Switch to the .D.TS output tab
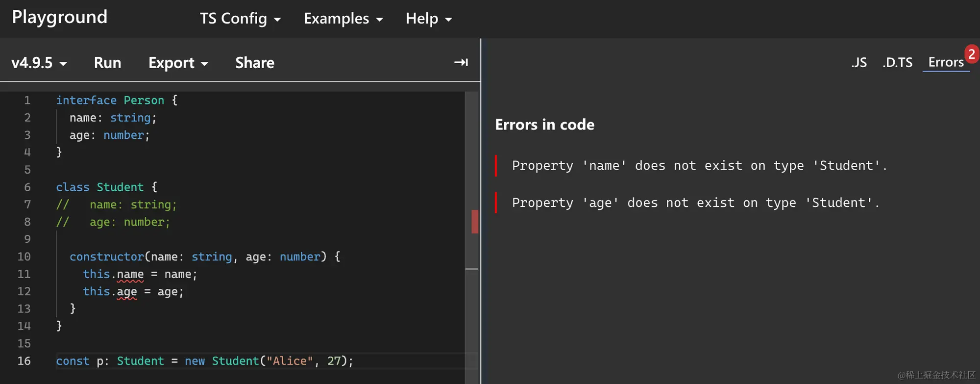Screen dimensions: 980x384 897,62
